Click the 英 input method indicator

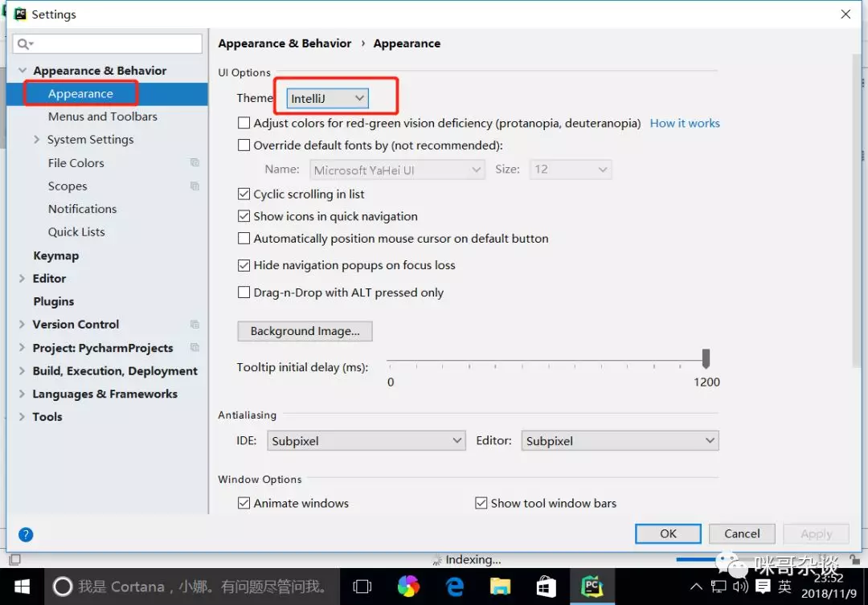tap(784, 587)
